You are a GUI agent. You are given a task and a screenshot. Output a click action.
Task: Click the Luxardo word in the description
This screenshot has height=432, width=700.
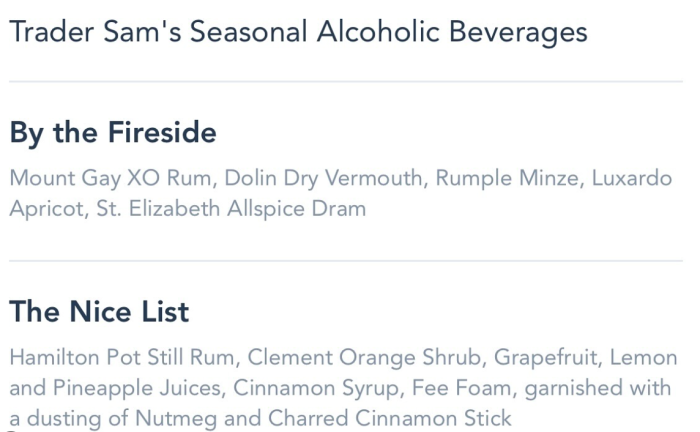pyautogui.click(x=632, y=178)
